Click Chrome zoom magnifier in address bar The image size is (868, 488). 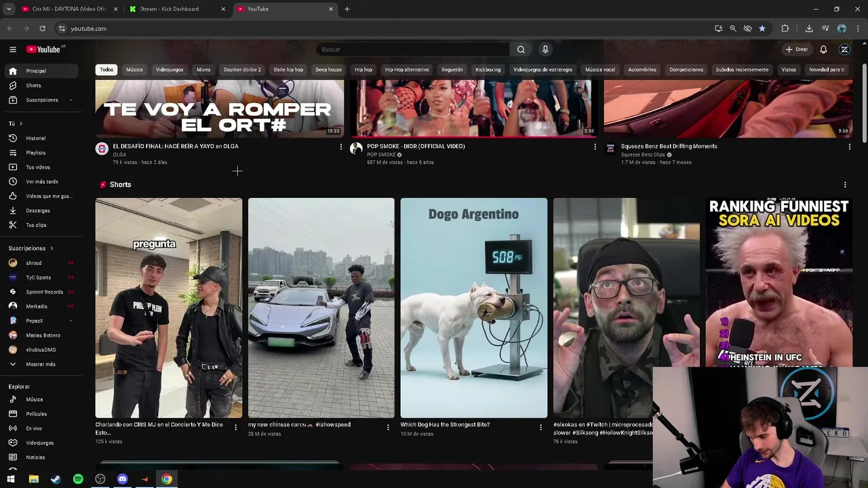[x=733, y=28]
